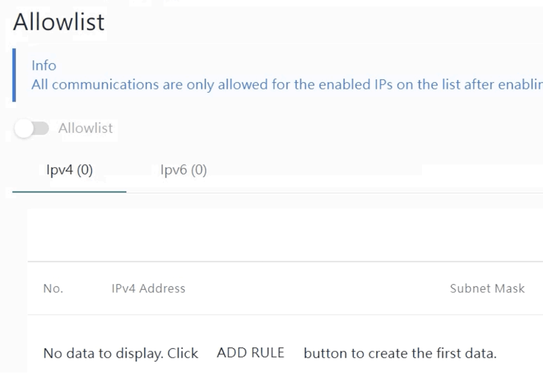This screenshot has width=543, height=392.
Task: Click the blue bar of the Info banner
Action: pos(14,75)
